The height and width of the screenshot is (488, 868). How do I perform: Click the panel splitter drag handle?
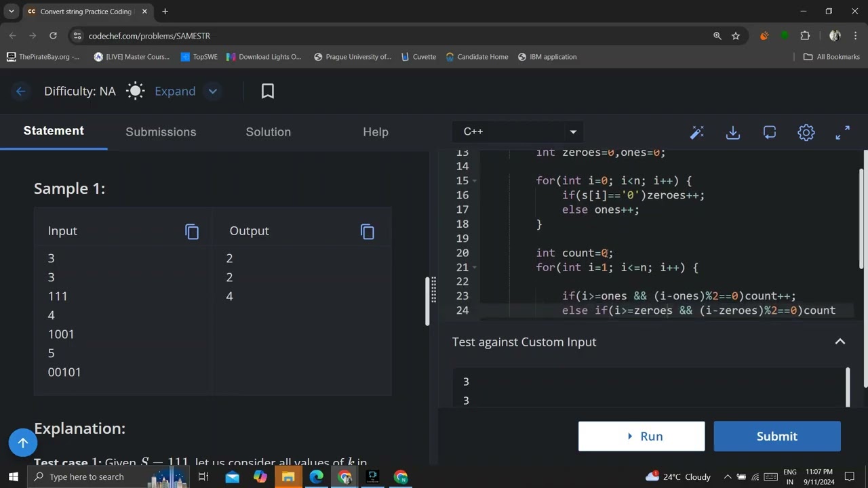coord(434,289)
